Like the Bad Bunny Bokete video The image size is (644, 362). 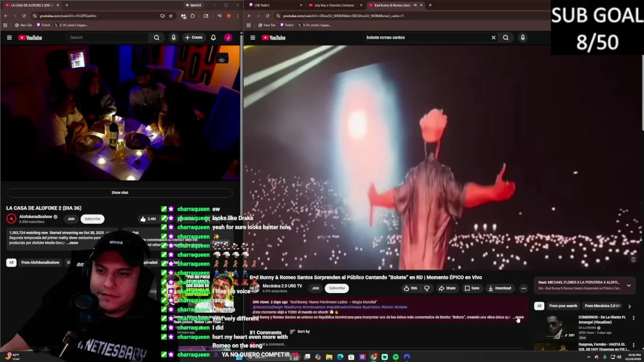pyautogui.click(x=411, y=288)
